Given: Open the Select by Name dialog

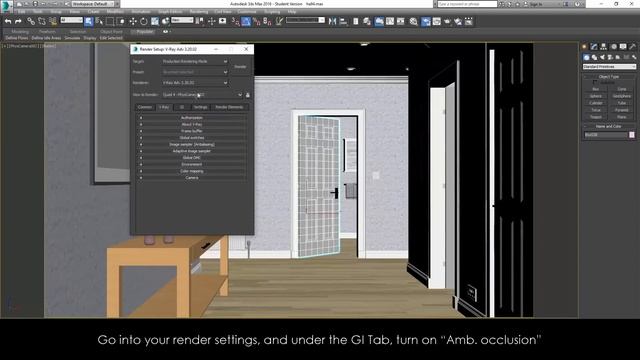Looking at the screenshot, I should point(99,21).
